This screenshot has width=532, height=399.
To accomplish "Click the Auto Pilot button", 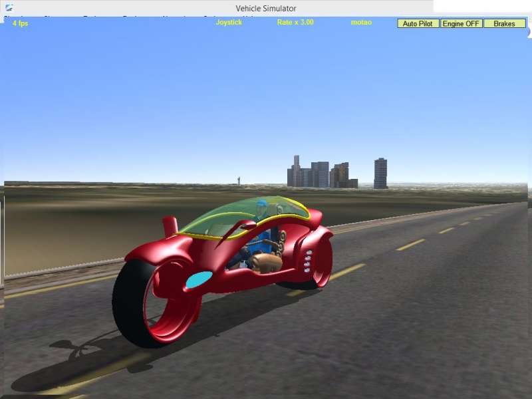I will coord(418,24).
